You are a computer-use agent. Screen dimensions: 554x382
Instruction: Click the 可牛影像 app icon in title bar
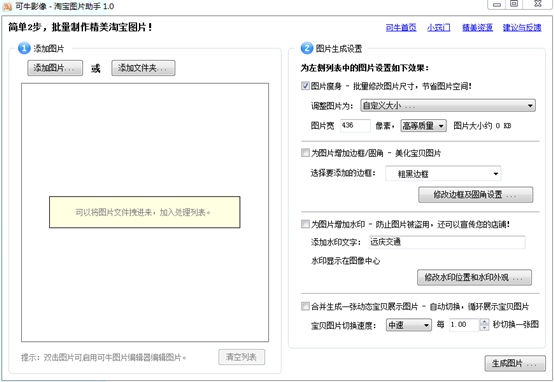(7, 7)
